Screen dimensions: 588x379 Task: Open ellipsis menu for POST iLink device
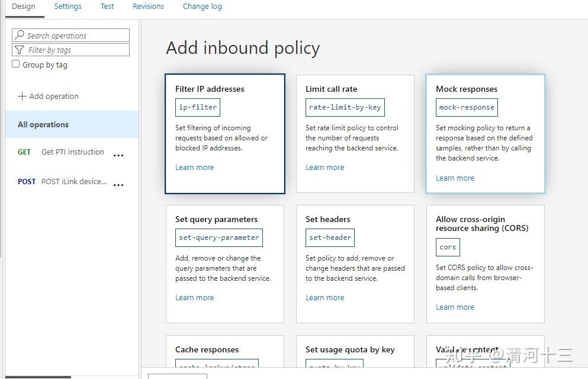(118, 185)
